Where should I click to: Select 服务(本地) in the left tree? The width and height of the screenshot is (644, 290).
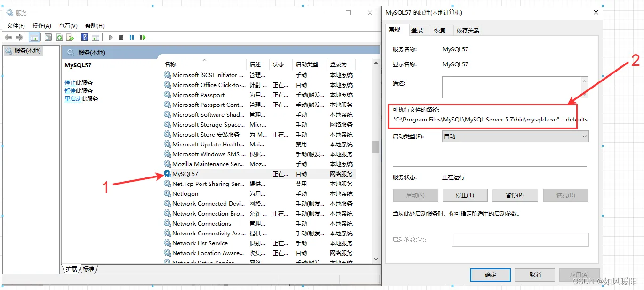(x=24, y=51)
